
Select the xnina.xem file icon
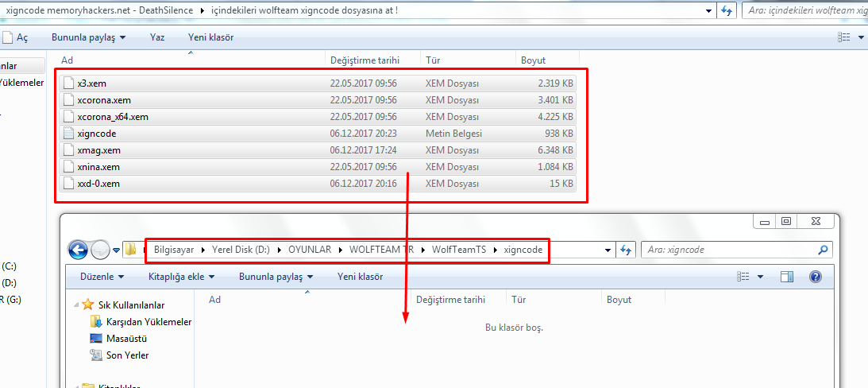pyautogui.click(x=68, y=167)
